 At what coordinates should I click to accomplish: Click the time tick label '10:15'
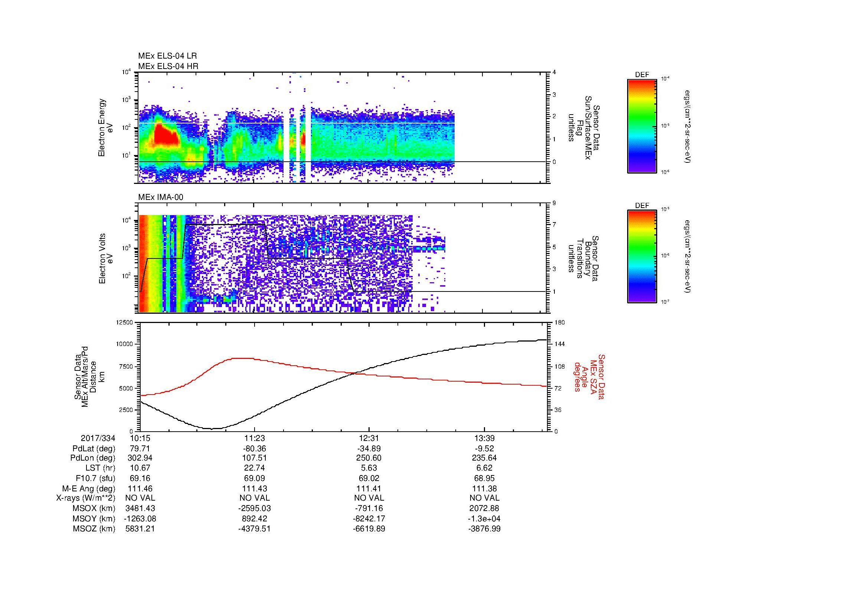coord(140,438)
